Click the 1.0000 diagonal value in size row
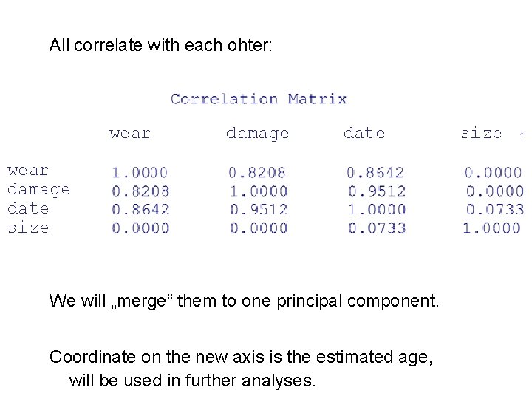The width and height of the screenshot is (532, 399). click(x=492, y=228)
